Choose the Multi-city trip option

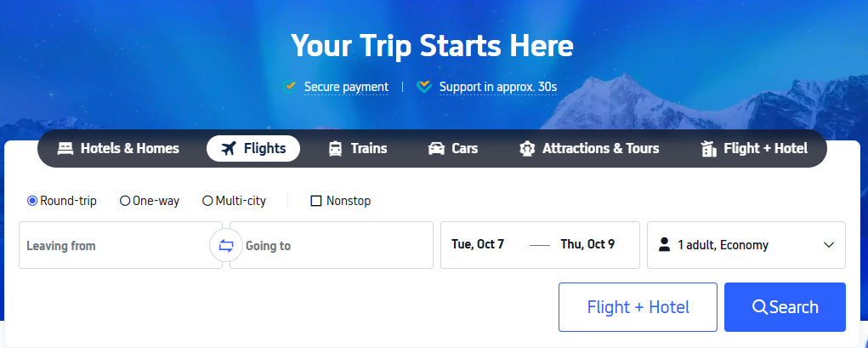[x=207, y=201]
